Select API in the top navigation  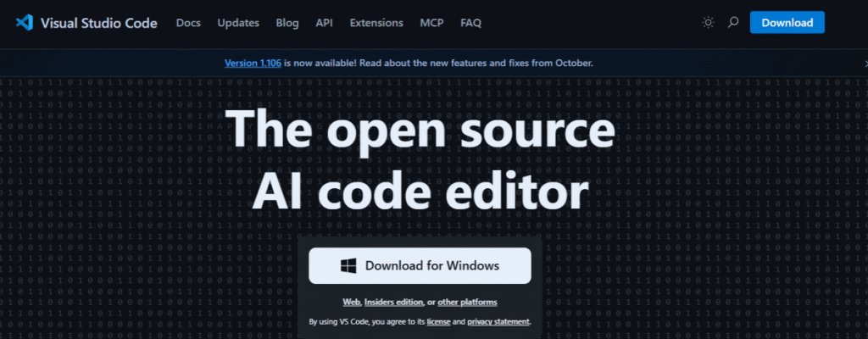325,23
